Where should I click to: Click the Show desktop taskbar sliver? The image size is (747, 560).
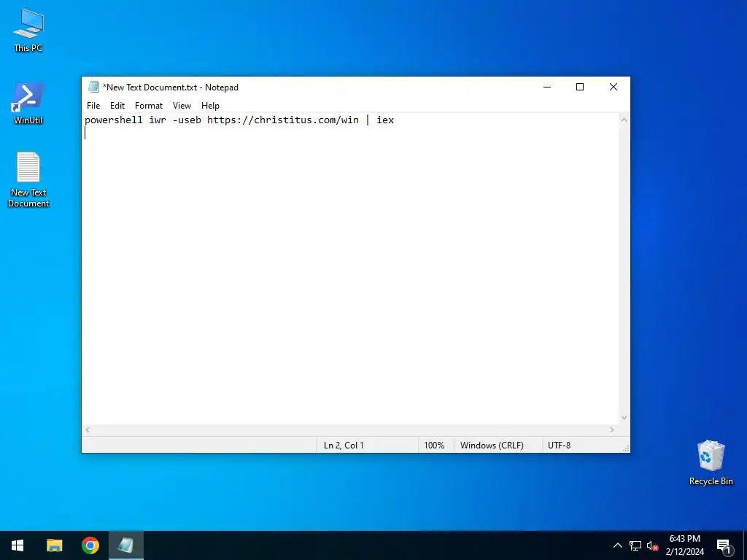(x=745, y=545)
